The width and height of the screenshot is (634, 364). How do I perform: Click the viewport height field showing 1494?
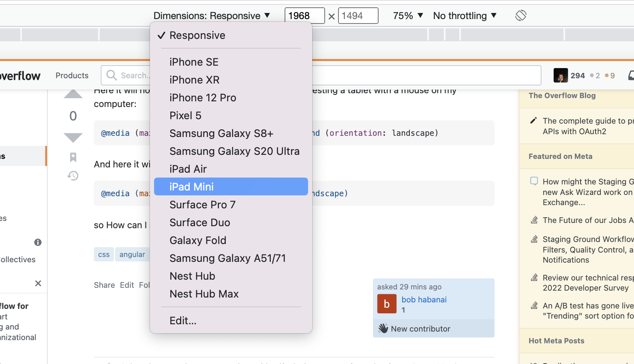tap(358, 16)
